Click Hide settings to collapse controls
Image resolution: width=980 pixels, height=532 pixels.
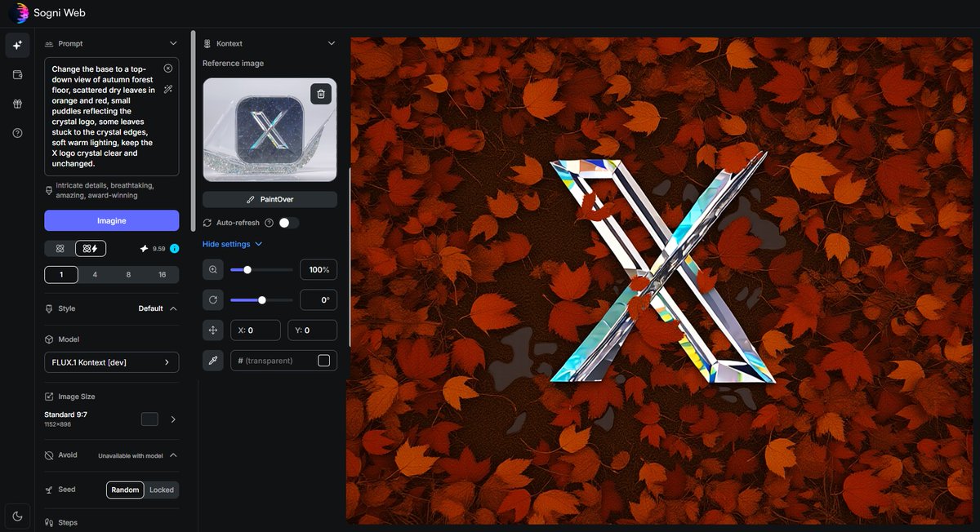pyautogui.click(x=233, y=244)
